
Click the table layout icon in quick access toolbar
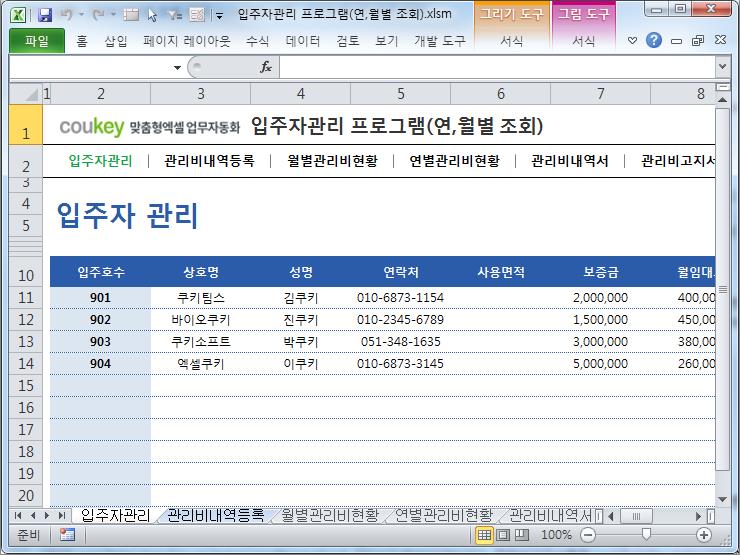tap(131, 15)
